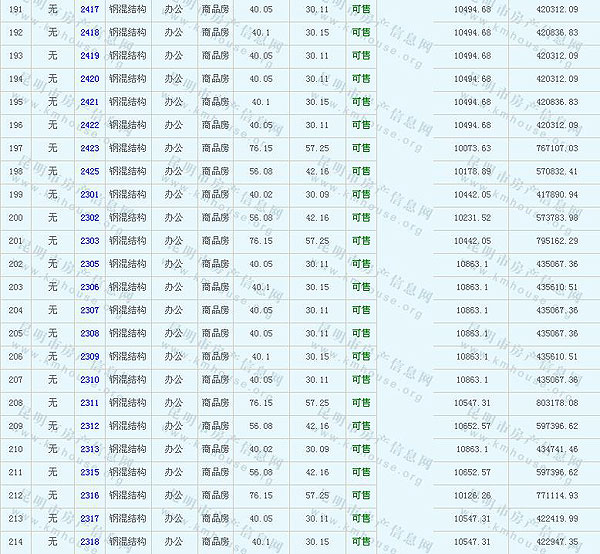Select row number 209 cell
This screenshot has width=600, height=554.
15,426
